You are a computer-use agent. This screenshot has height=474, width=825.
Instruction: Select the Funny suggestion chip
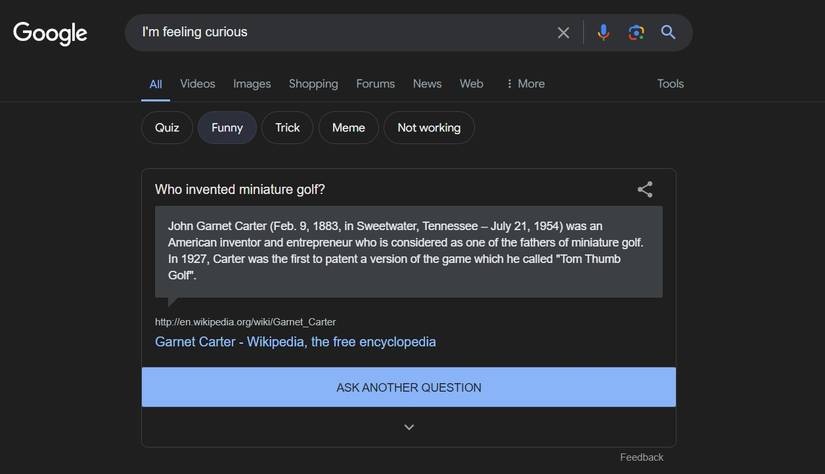click(227, 128)
